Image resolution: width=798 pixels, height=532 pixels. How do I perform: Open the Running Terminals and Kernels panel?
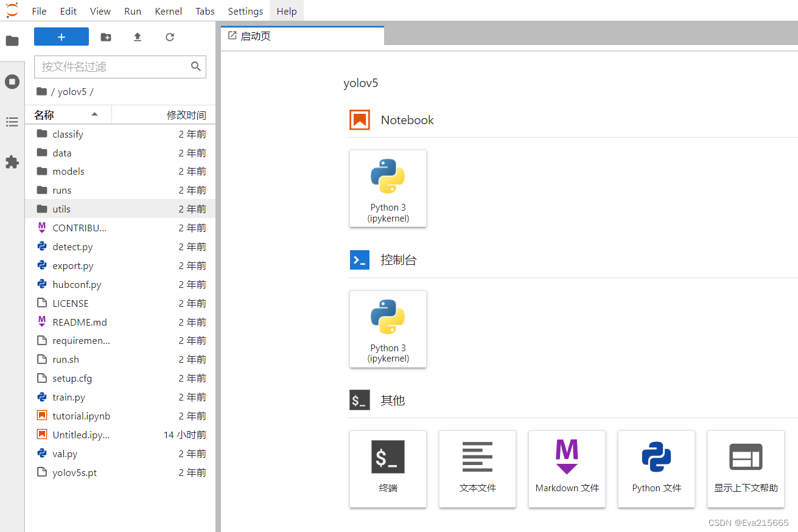(x=12, y=82)
